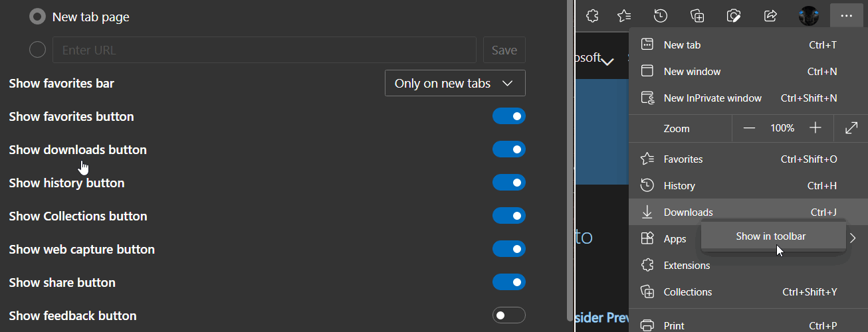Enter full screen using zoom expand icon

851,128
